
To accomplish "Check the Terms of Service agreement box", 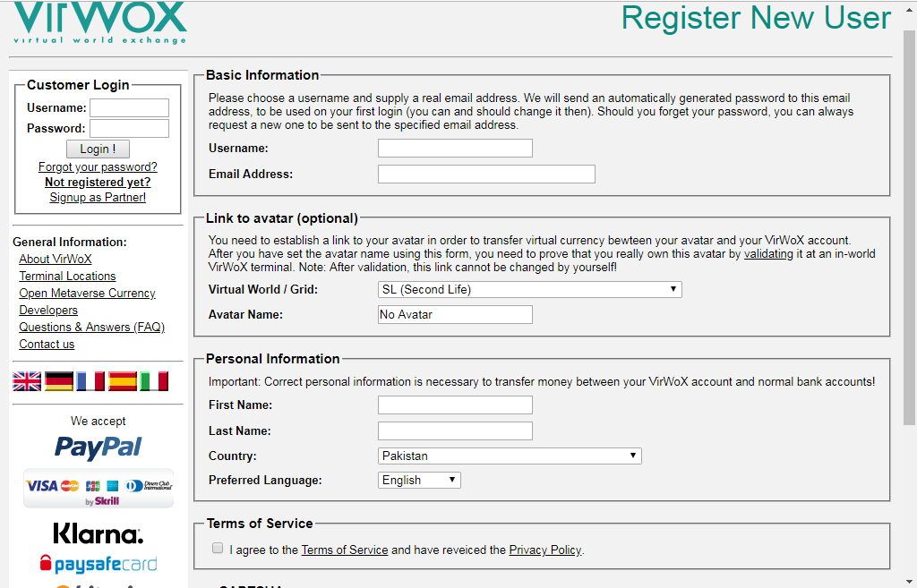I will click(x=218, y=549).
